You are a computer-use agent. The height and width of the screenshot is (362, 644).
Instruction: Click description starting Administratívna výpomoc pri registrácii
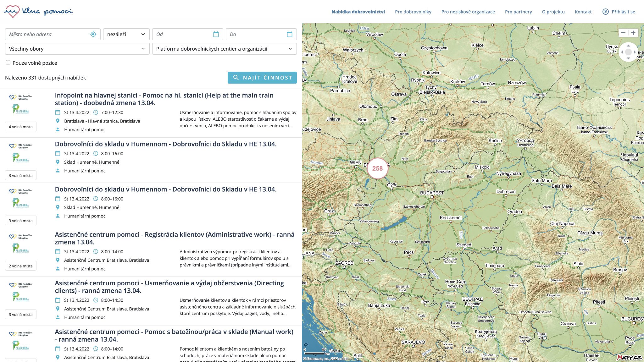(235, 258)
